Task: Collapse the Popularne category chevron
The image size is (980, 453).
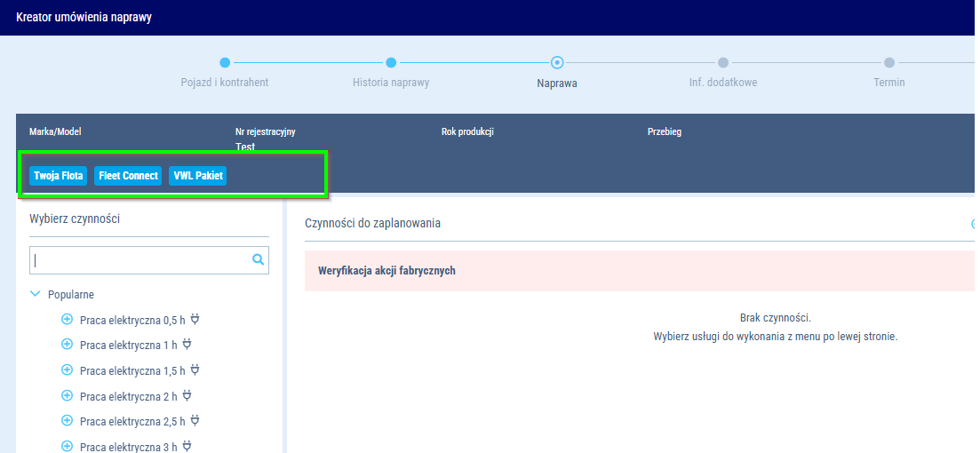Action: [x=36, y=294]
